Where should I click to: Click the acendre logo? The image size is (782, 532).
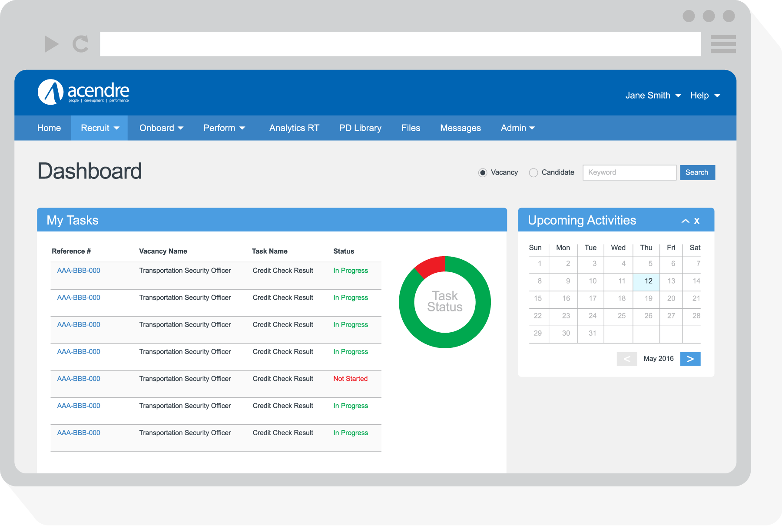coord(83,92)
